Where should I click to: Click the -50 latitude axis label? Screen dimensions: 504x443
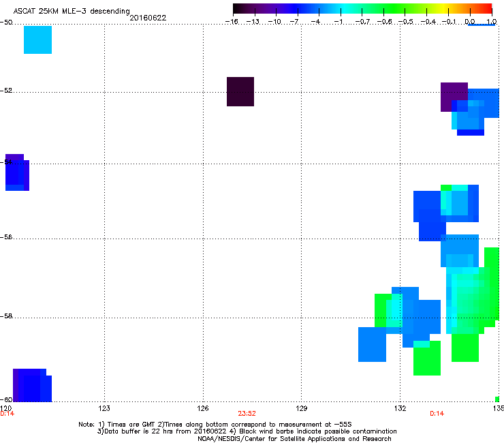pos(6,22)
